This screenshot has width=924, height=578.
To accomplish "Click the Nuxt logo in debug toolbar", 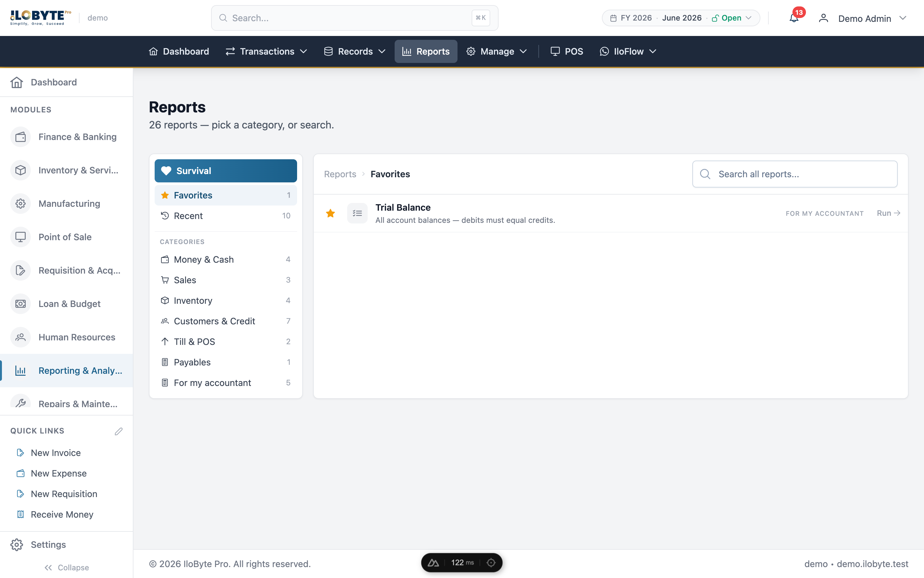I will click(433, 563).
